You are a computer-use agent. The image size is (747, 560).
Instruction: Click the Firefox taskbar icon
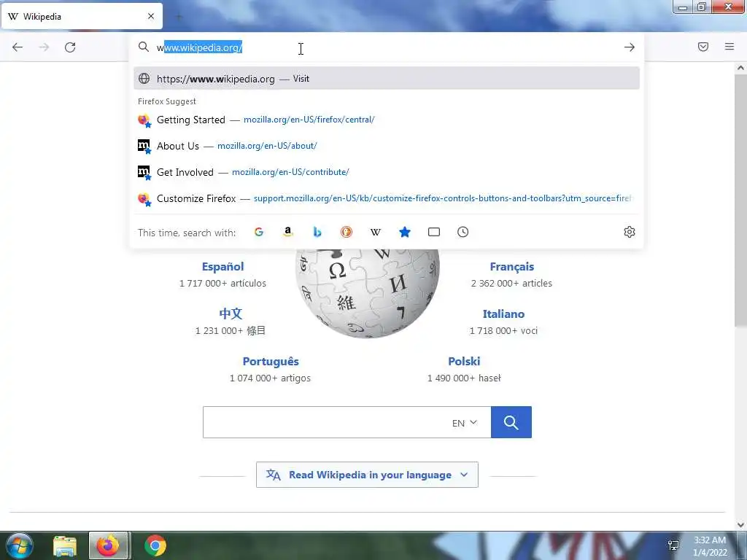pyautogui.click(x=108, y=545)
